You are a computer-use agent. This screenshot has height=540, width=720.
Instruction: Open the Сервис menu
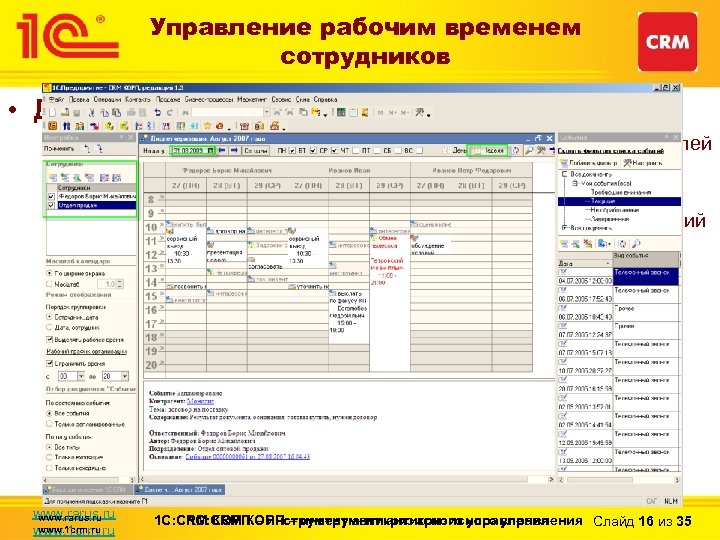281,99
